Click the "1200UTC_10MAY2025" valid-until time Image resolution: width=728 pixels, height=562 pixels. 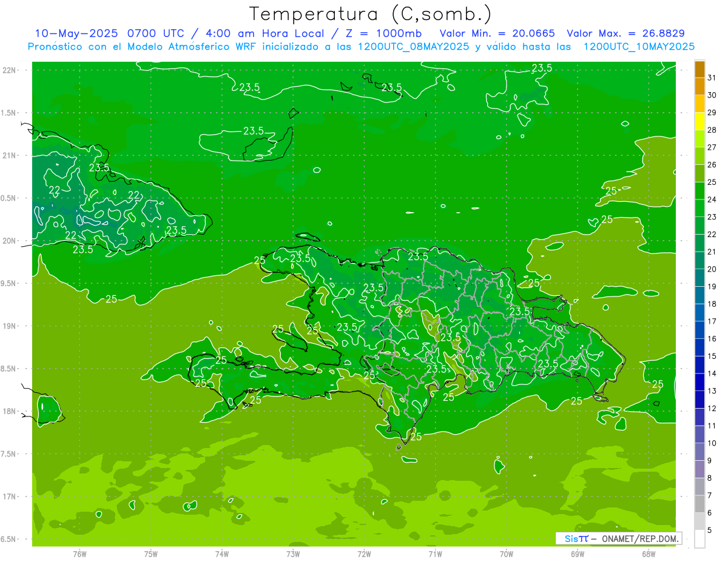tap(639, 47)
